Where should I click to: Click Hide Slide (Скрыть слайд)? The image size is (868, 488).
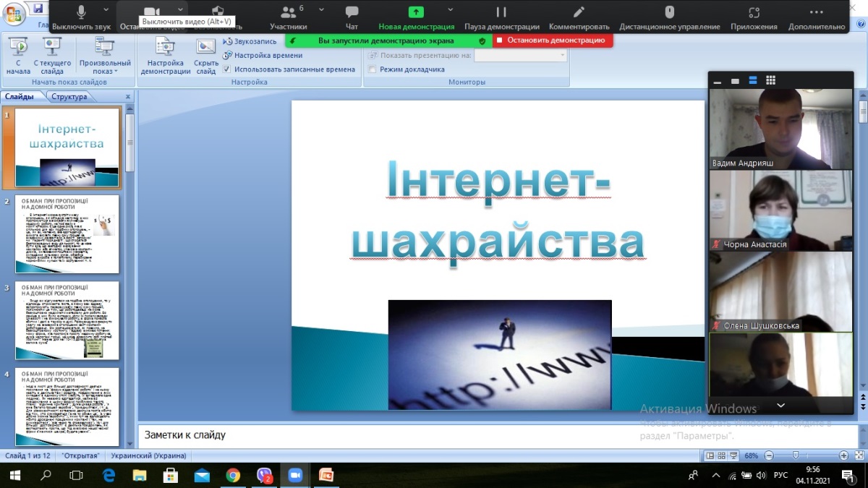click(x=206, y=56)
